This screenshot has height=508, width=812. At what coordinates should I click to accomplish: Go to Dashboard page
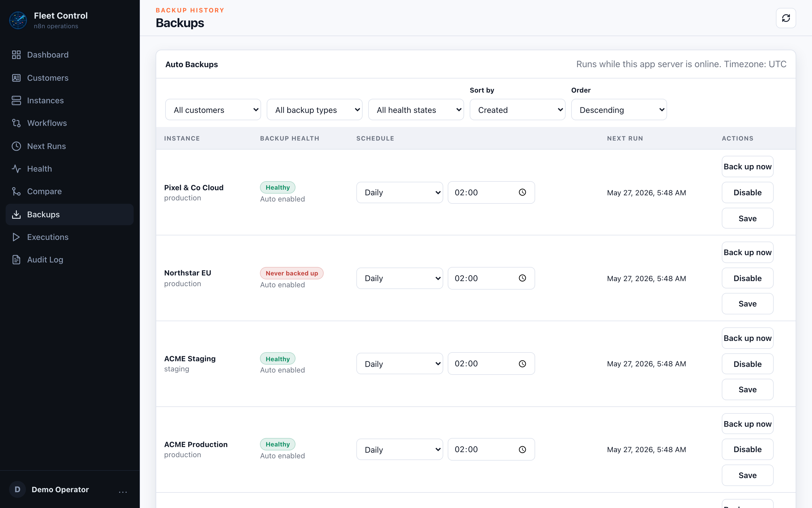click(x=69, y=55)
